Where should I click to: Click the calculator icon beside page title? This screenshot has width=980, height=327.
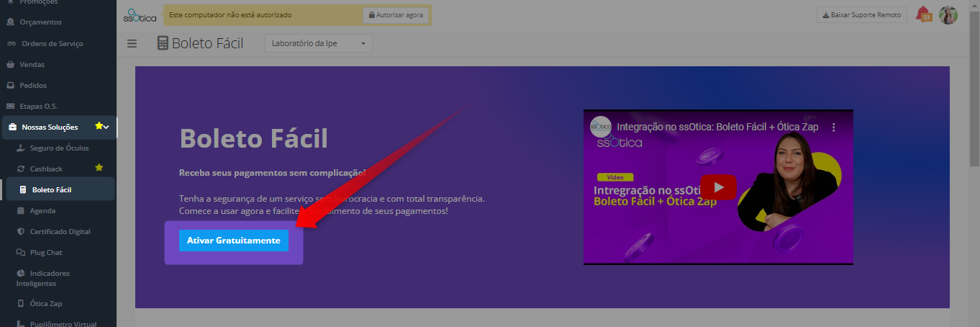pyautogui.click(x=163, y=43)
